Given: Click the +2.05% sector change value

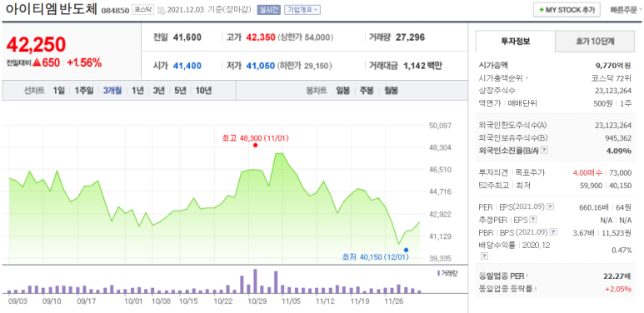Looking at the screenshot, I should click(x=618, y=289).
